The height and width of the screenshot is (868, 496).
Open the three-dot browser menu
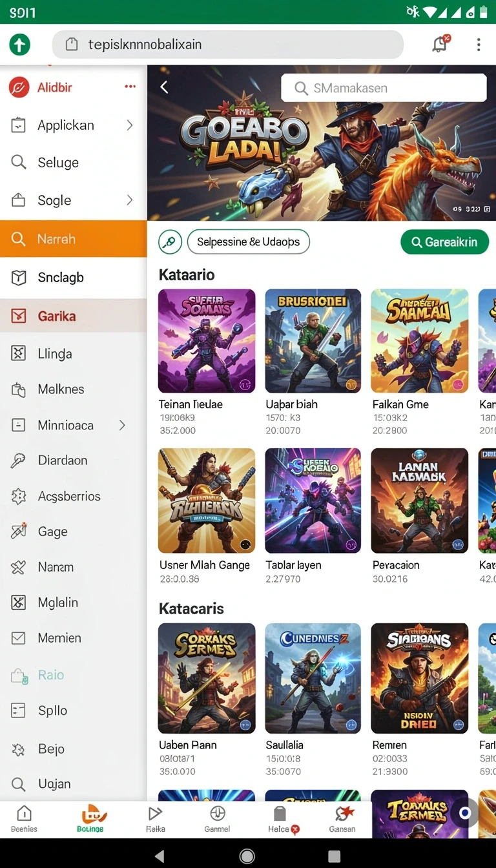[479, 45]
